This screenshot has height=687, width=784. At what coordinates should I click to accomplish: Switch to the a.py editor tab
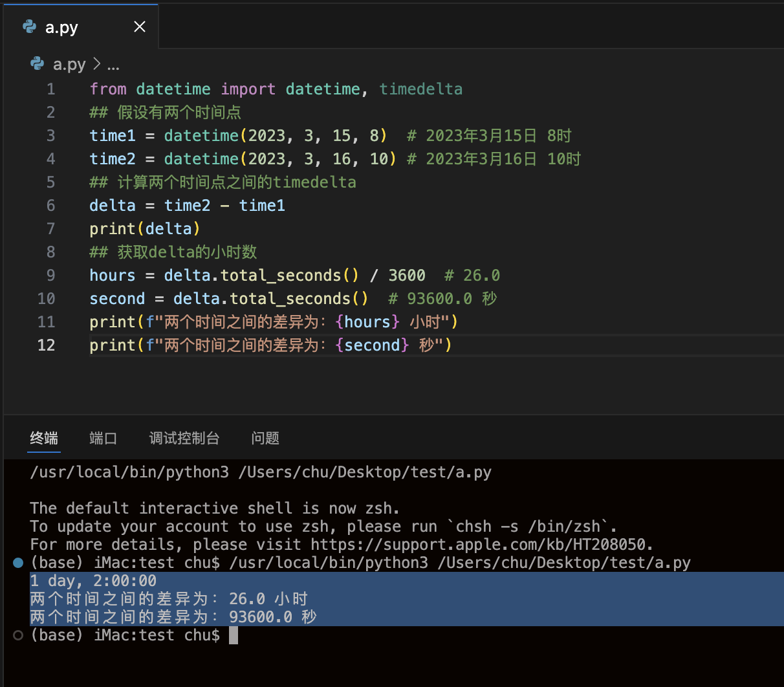coord(62,27)
